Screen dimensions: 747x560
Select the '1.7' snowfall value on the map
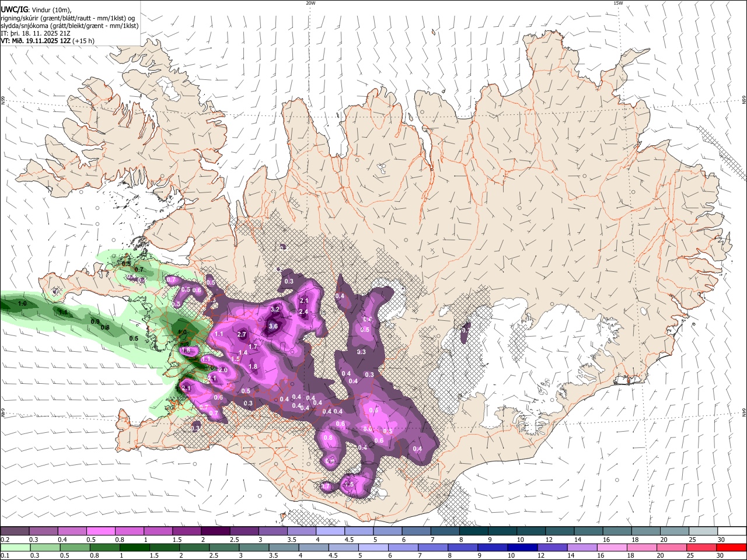point(253,346)
